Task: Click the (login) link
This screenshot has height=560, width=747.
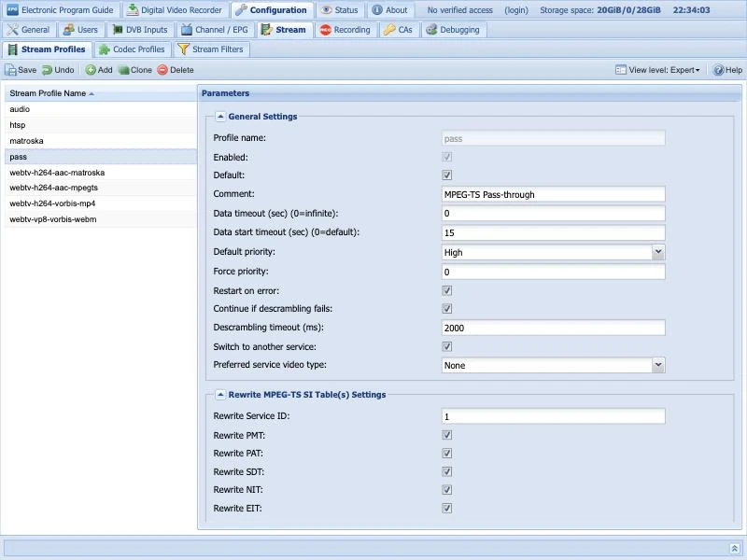Action: coord(516,10)
